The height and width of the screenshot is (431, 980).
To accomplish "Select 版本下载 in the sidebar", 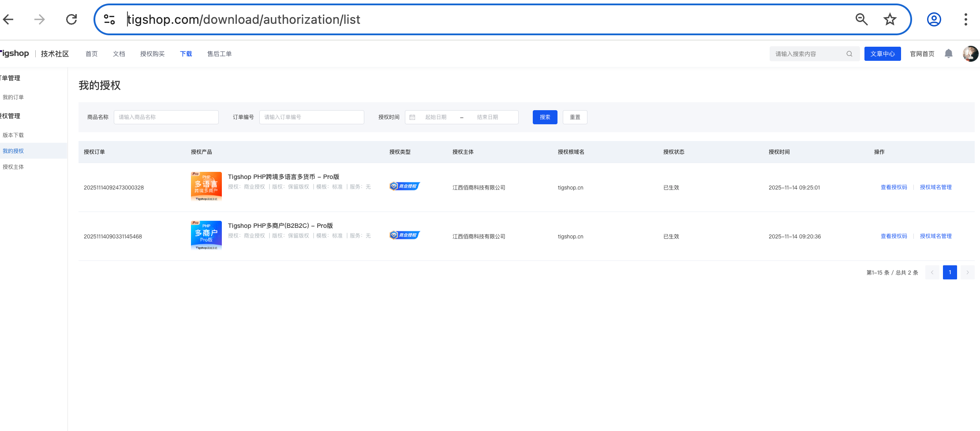I will pyautogui.click(x=13, y=135).
